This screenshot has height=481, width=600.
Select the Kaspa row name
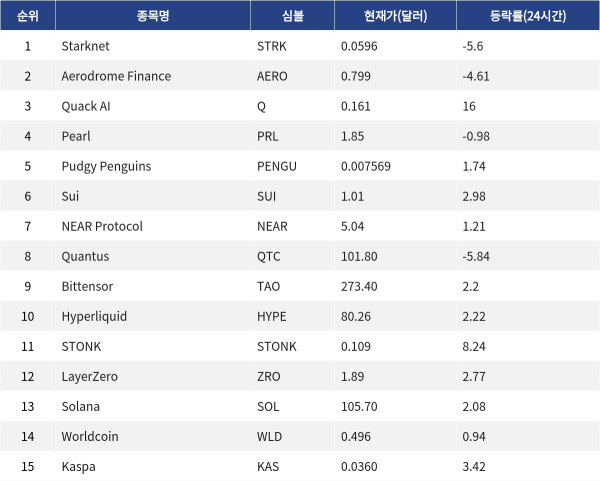pyautogui.click(x=78, y=467)
